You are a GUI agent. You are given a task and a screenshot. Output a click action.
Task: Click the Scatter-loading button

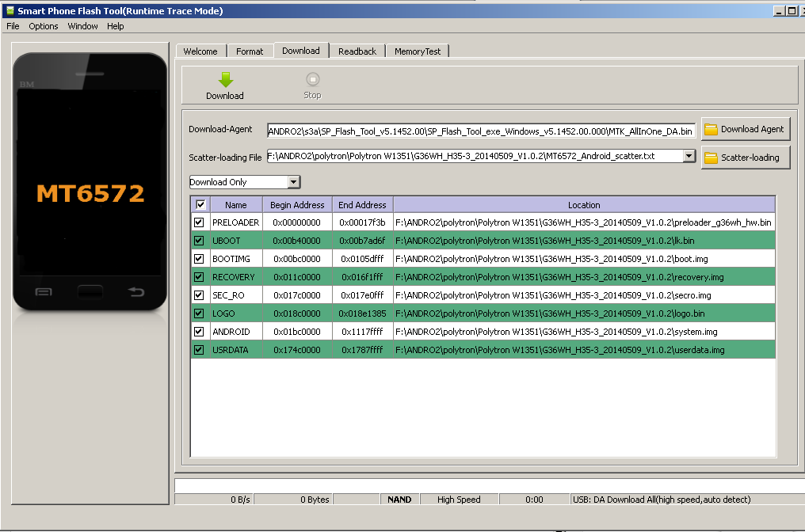[x=745, y=157]
